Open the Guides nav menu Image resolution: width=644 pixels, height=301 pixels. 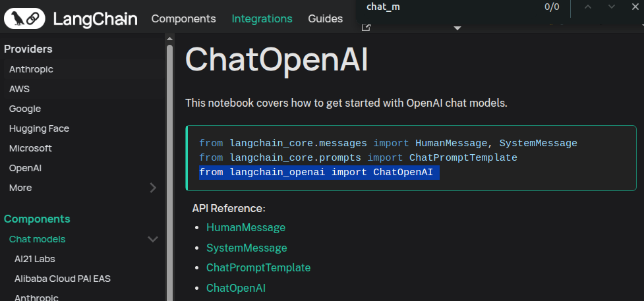325,19
